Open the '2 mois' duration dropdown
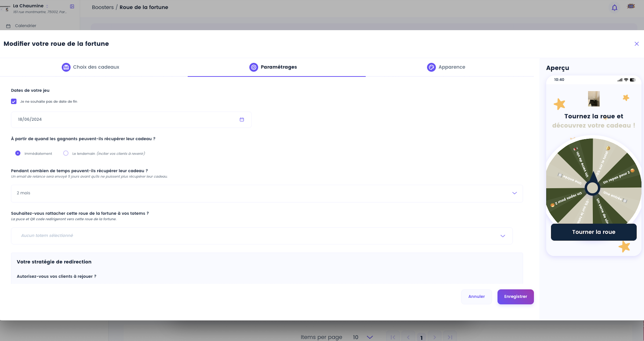 (x=267, y=193)
